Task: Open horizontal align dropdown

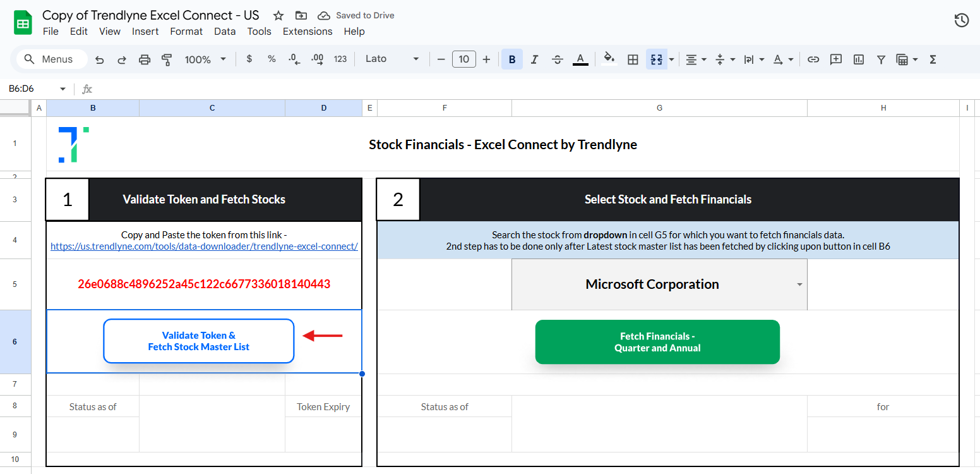Action: [x=696, y=59]
